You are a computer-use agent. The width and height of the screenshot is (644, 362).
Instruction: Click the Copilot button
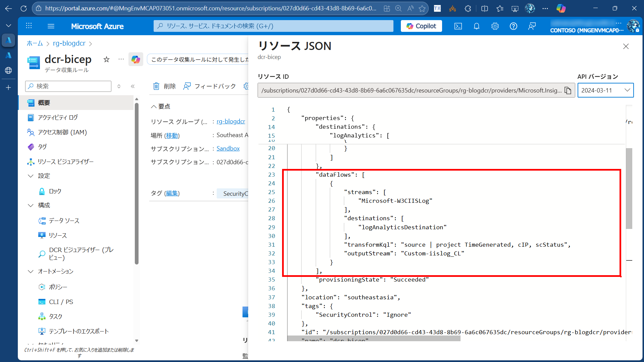click(x=421, y=26)
